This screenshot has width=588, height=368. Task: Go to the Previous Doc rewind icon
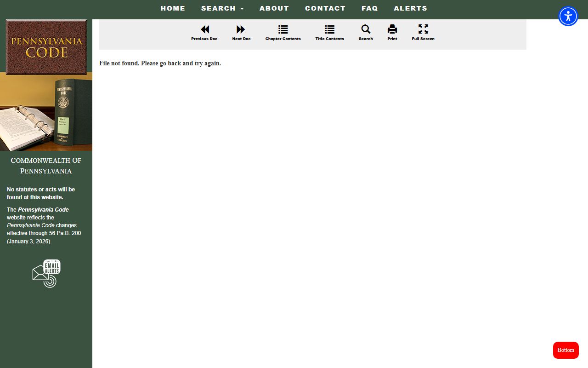[204, 30]
